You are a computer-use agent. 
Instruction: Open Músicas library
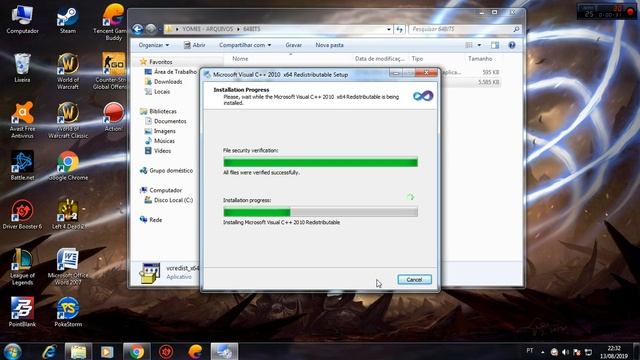(x=160, y=141)
